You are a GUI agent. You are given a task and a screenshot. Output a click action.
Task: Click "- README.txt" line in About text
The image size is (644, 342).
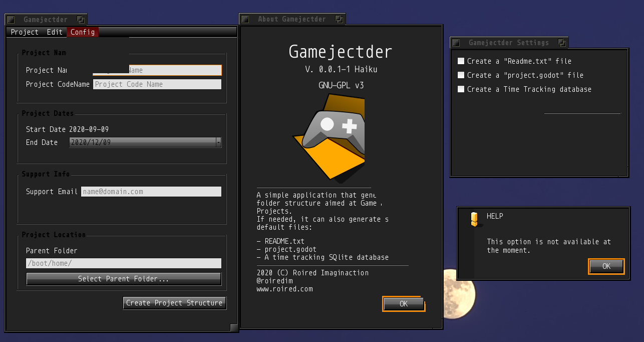tap(280, 241)
